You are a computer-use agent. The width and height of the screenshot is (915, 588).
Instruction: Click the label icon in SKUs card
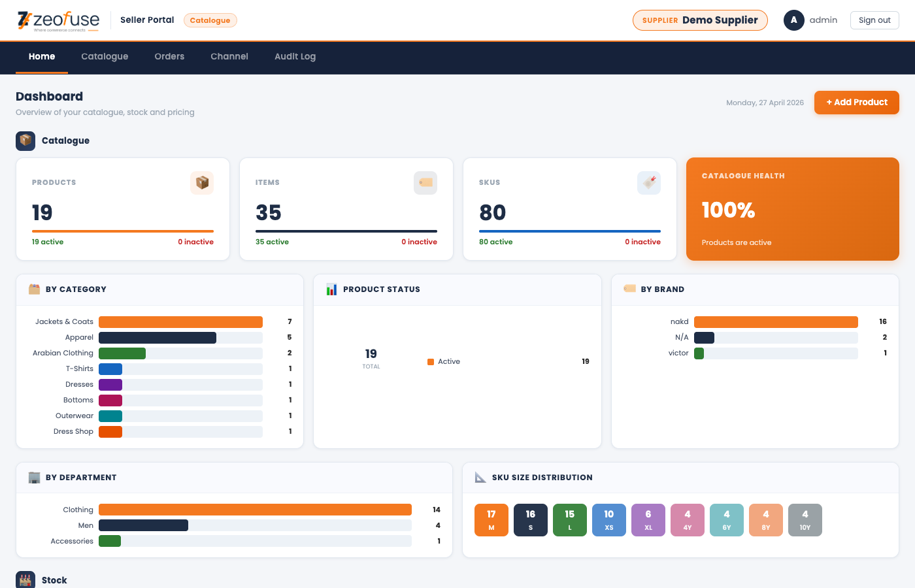[649, 183]
